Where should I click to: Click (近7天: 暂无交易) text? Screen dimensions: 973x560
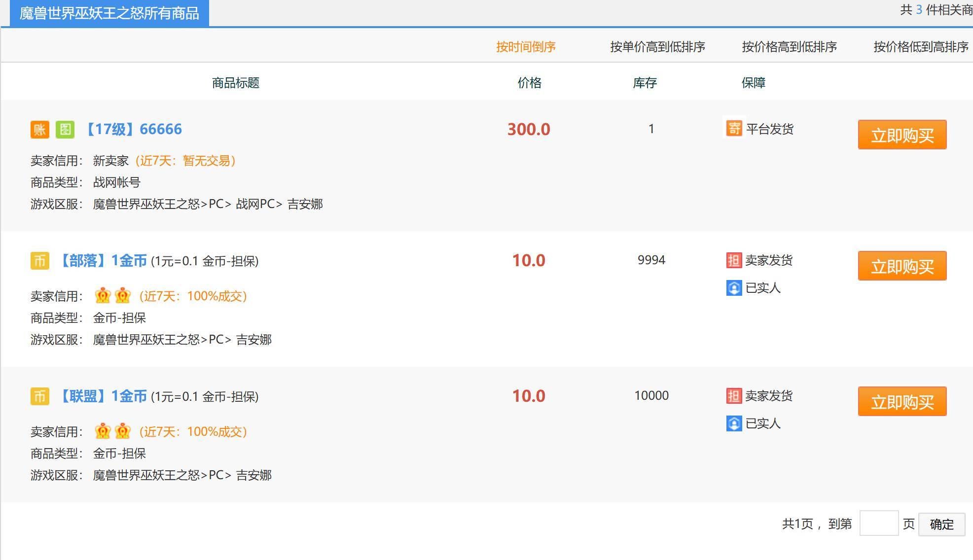(x=185, y=161)
